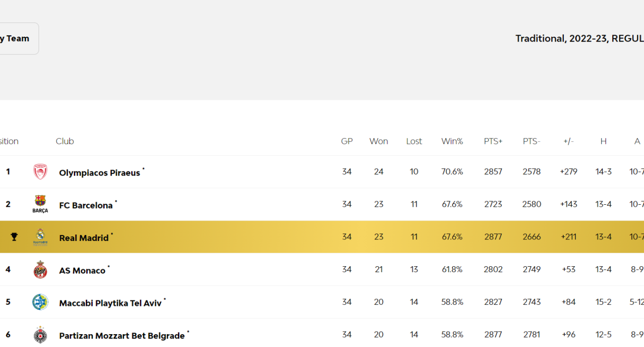Open Partizan Mozzart Bet Belgrade page
This screenshot has width=644, height=347.
click(122, 336)
